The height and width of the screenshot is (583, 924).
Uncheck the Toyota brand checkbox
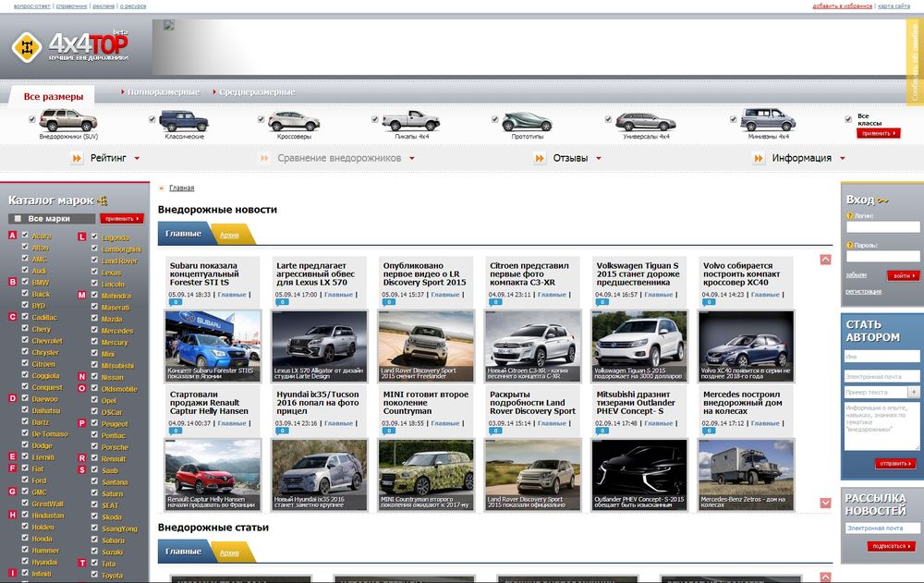click(94, 574)
